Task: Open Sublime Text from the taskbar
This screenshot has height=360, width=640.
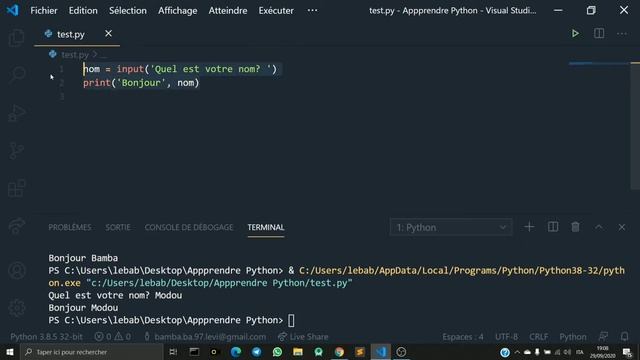Action: click(360, 352)
